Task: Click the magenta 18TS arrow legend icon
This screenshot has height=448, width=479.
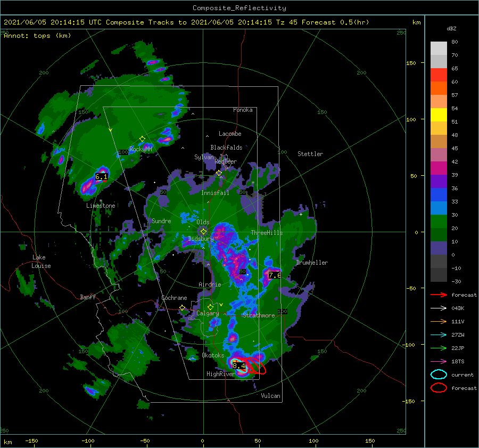Action: click(x=439, y=362)
